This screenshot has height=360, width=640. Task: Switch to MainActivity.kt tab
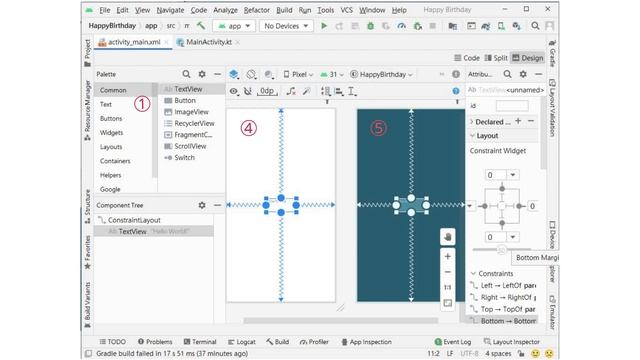(x=209, y=42)
